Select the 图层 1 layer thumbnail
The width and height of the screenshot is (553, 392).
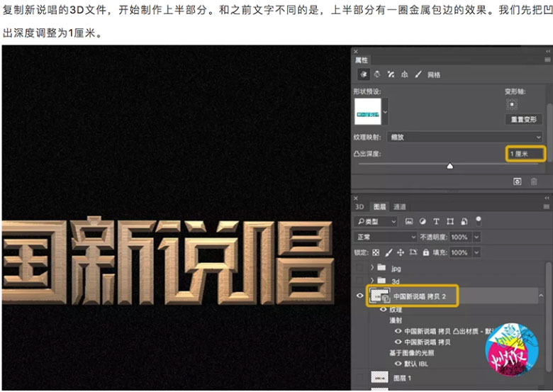click(x=379, y=378)
